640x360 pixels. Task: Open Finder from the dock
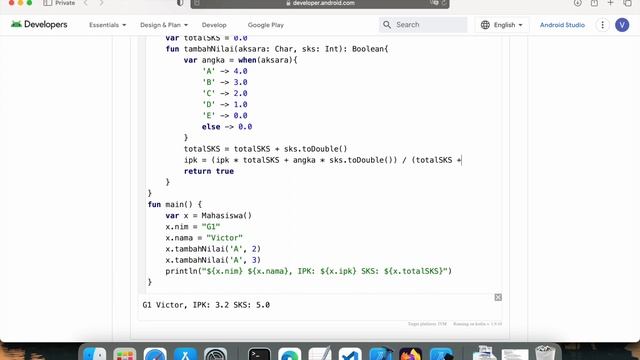95,353
